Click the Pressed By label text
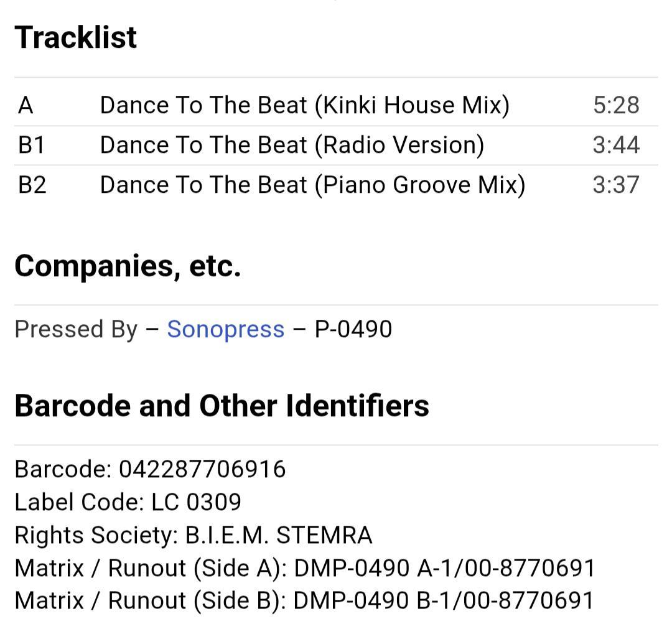The height and width of the screenshot is (634, 672). coord(77,329)
